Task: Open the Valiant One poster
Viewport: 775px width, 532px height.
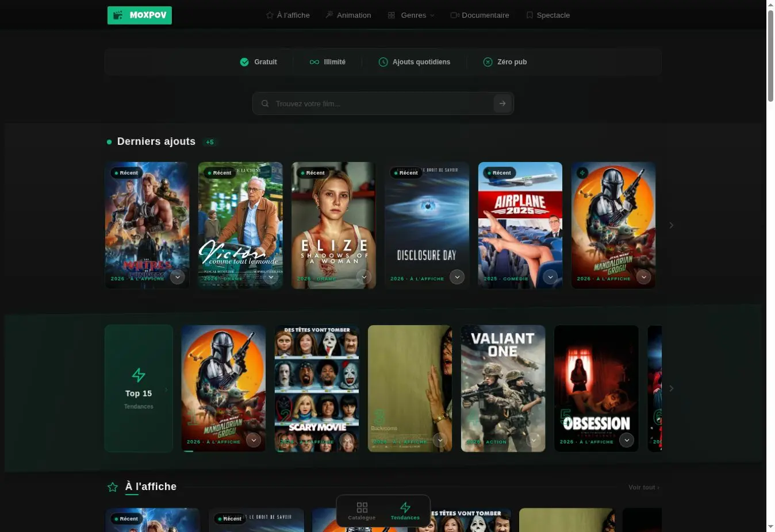Action: (503, 388)
